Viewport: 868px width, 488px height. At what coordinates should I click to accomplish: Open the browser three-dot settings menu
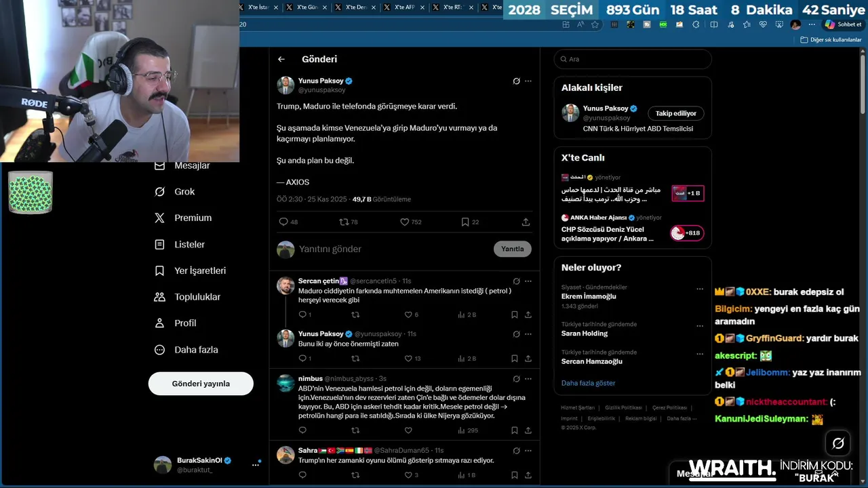[812, 24]
